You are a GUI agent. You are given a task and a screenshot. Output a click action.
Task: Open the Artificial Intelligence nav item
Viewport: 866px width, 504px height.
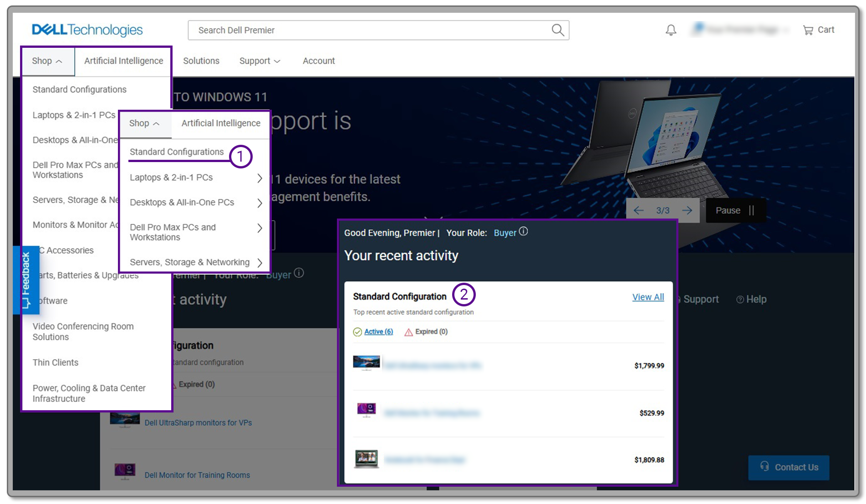click(x=123, y=61)
